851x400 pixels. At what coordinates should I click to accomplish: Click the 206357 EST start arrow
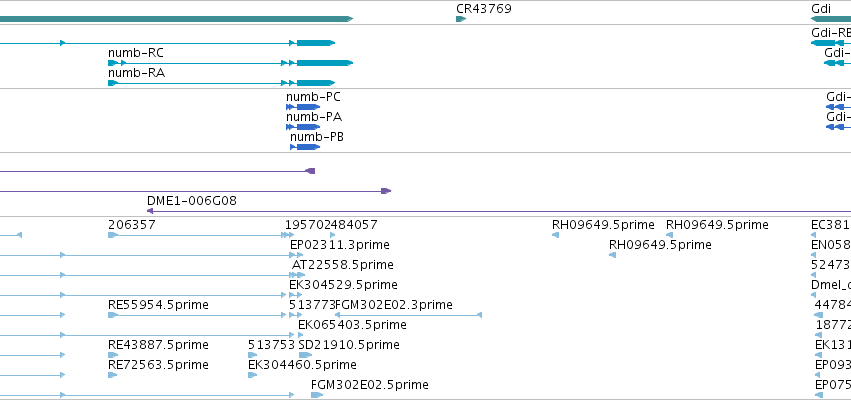pyautogui.click(x=113, y=235)
